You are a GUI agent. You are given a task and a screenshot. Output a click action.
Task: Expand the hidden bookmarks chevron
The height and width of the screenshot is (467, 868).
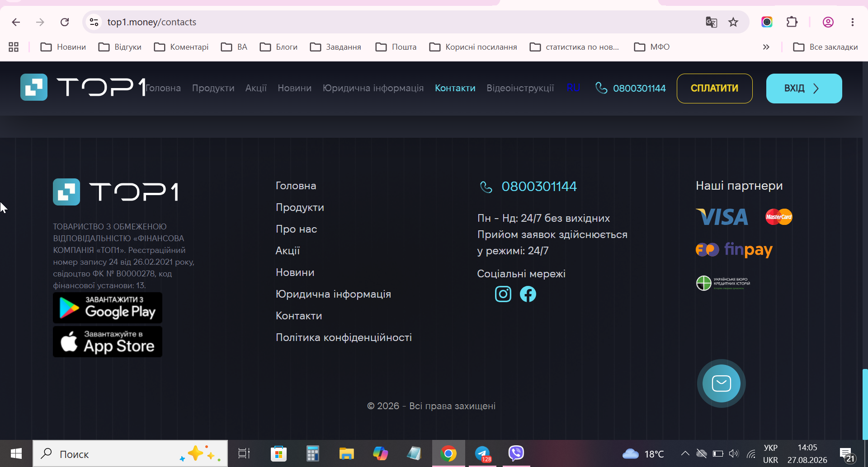(766, 47)
